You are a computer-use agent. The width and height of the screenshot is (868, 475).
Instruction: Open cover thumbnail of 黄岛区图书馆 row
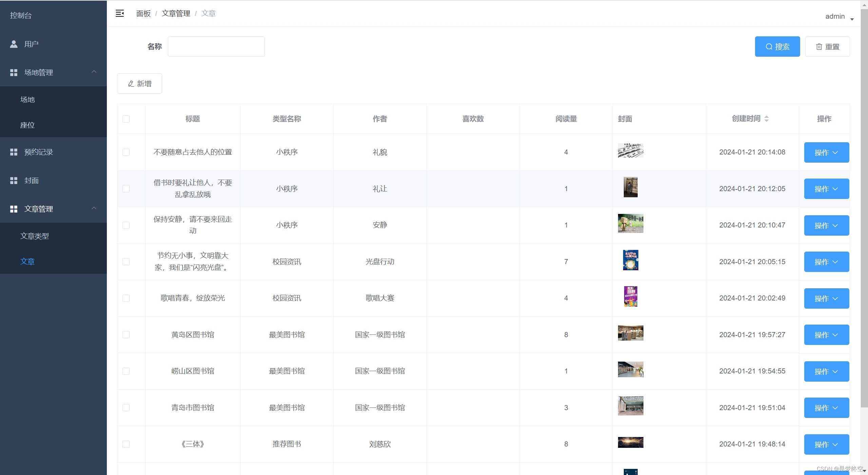631,333
